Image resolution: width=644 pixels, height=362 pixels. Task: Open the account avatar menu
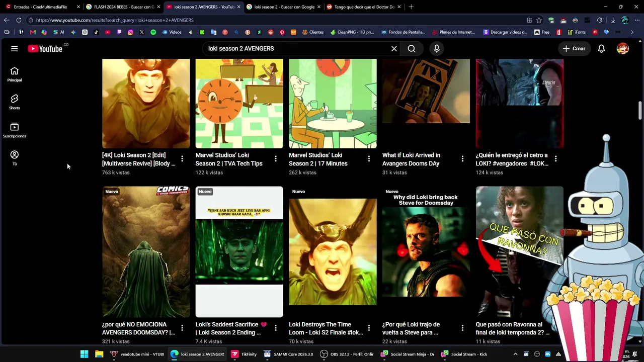(x=623, y=49)
